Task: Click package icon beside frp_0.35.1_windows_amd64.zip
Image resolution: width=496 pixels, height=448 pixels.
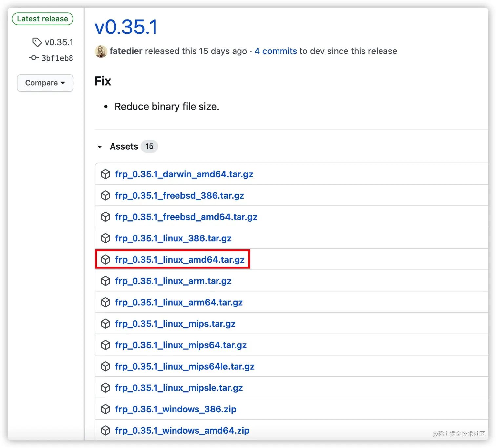Action: pos(105,430)
